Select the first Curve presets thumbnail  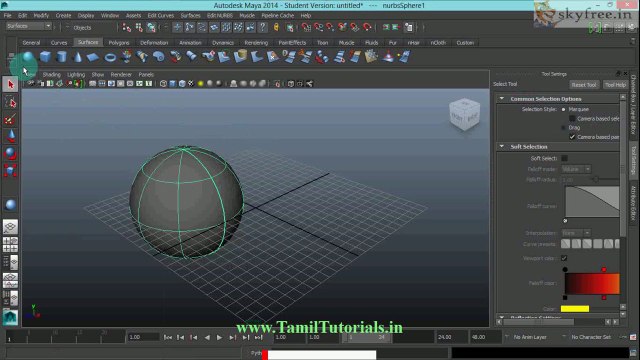(565, 244)
